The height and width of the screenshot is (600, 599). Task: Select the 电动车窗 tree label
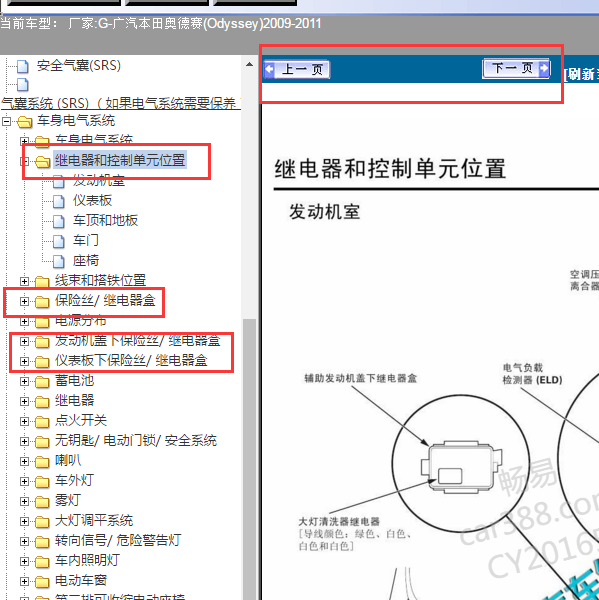coord(81,580)
